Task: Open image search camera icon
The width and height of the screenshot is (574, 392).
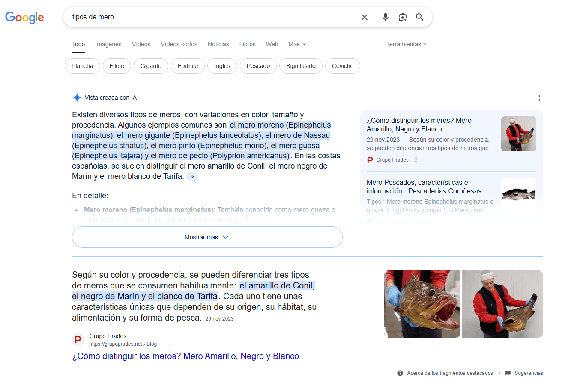Action: [403, 17]
